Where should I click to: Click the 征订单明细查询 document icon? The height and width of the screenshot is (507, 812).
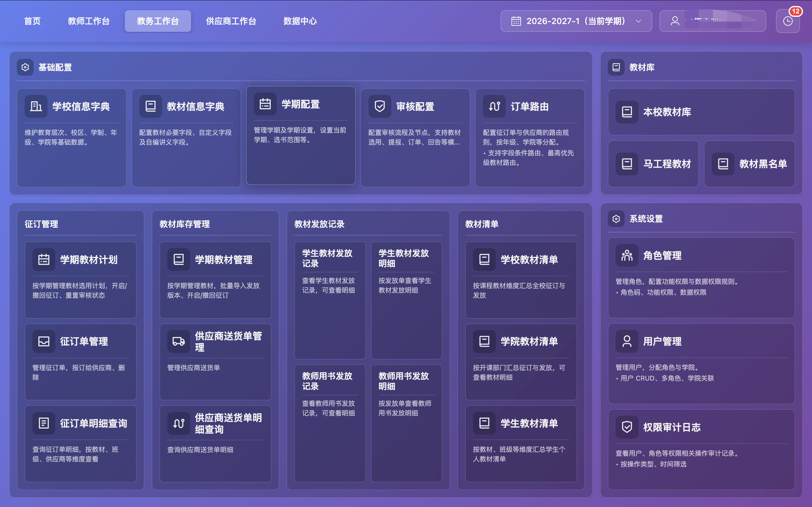(44, 423)
